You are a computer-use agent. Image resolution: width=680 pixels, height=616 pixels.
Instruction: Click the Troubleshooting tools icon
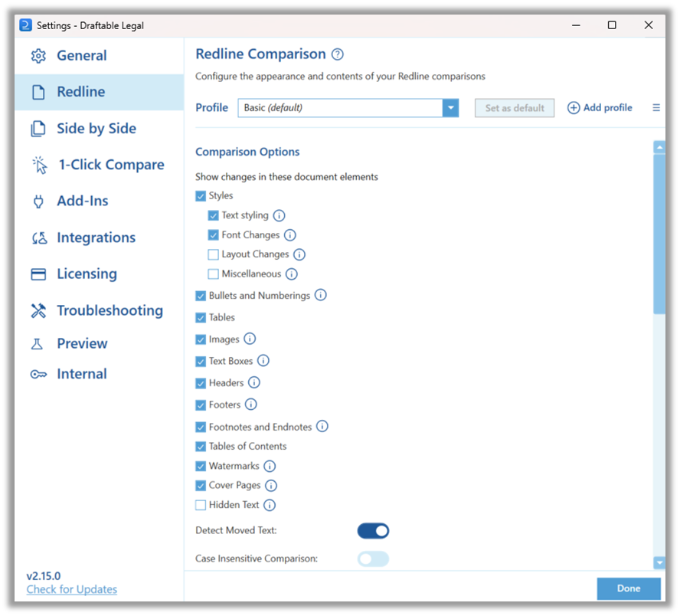point(38,310)
